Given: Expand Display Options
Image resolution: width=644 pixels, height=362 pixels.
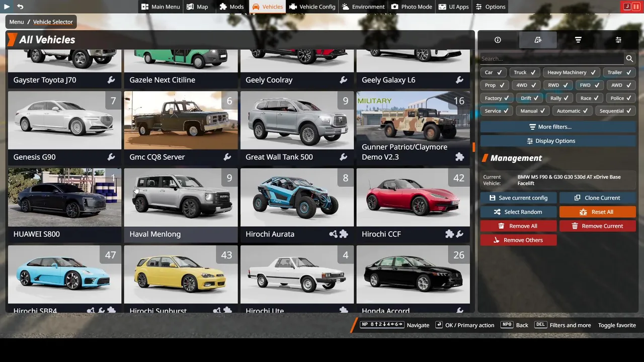Looking at the screenshot, I should click(x=558, y=141).
